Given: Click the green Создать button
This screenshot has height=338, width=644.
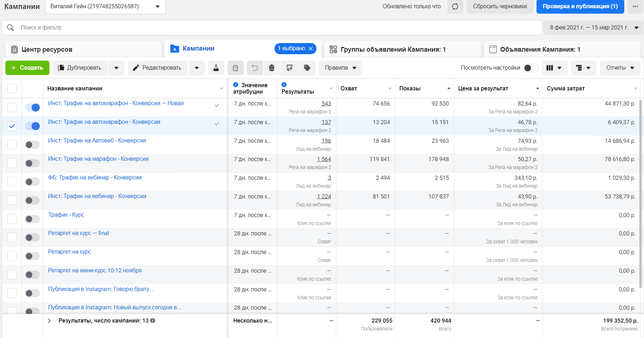Looking at the screenshot, I should click(27, 68).
